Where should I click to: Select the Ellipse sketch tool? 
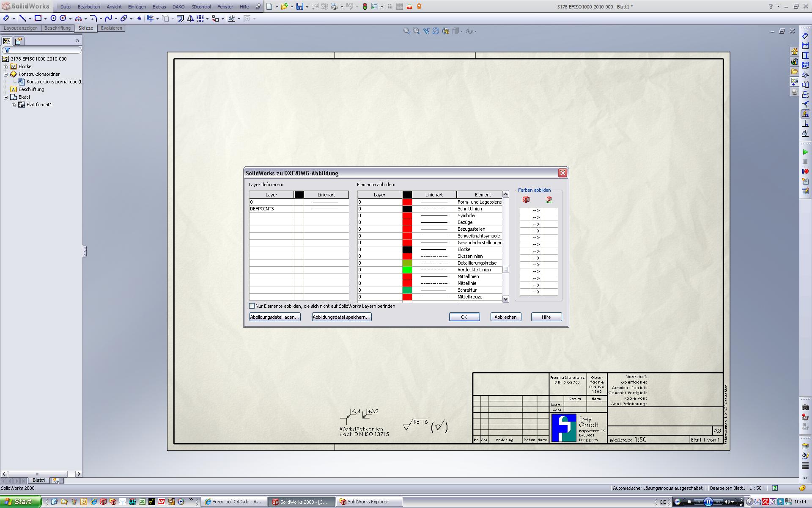point(124,18)
